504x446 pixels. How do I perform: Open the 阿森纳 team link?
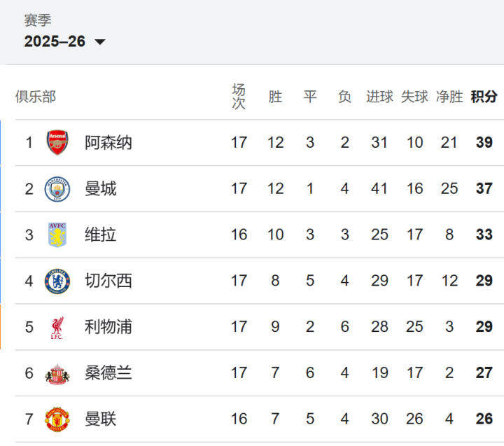[x=108, y=143]
